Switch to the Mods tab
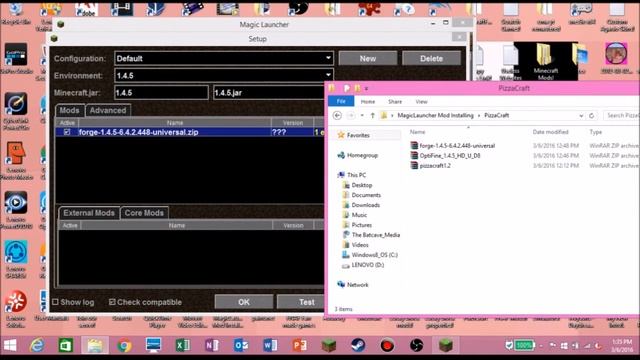The image size is (640, 360). [x=69, y=110]
